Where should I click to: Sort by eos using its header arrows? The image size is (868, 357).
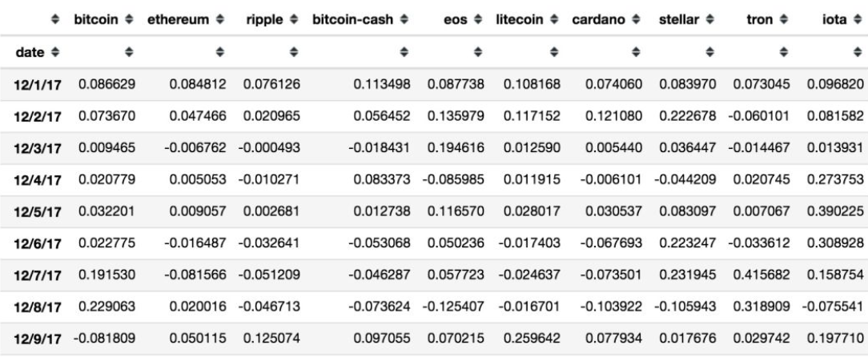tap(472, 18)
